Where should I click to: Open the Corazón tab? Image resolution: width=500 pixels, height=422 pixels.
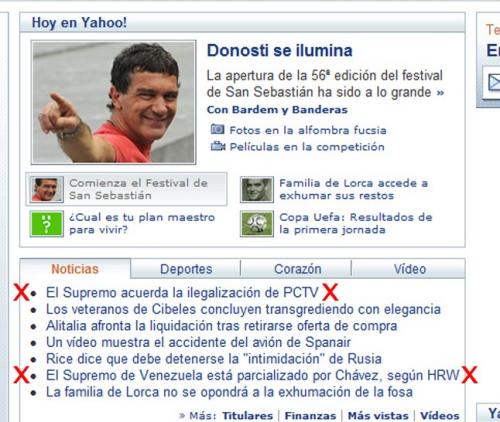(x=297, y=269)
